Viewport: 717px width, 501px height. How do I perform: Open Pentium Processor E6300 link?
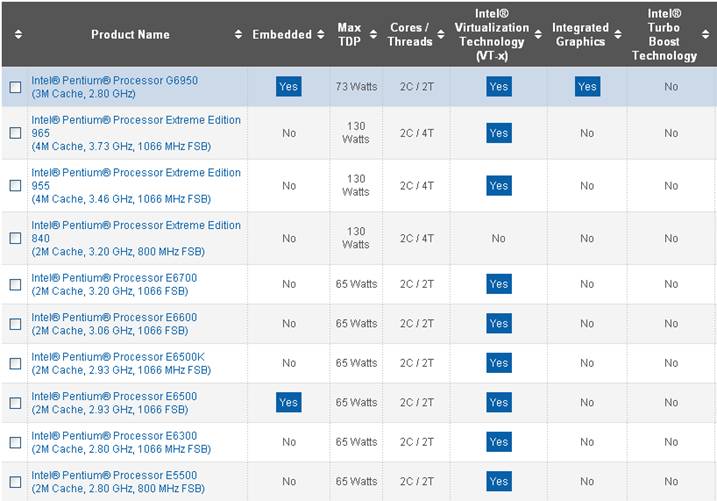(x=121, y=442)
